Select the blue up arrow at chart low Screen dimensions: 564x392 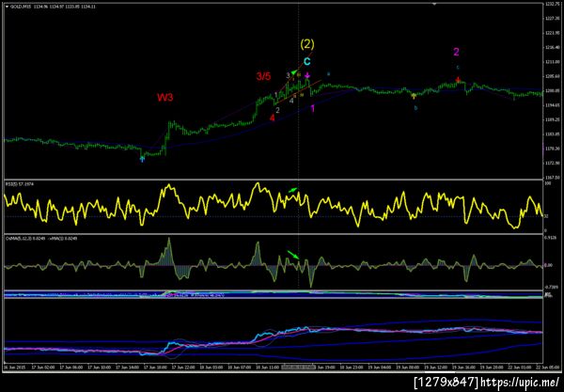(x=143, y=159)
